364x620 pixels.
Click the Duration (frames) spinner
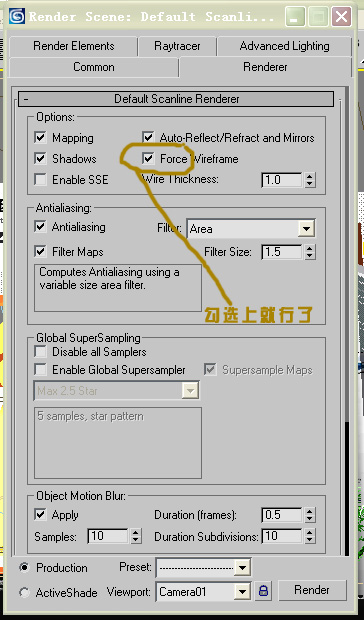click(310, 515)
